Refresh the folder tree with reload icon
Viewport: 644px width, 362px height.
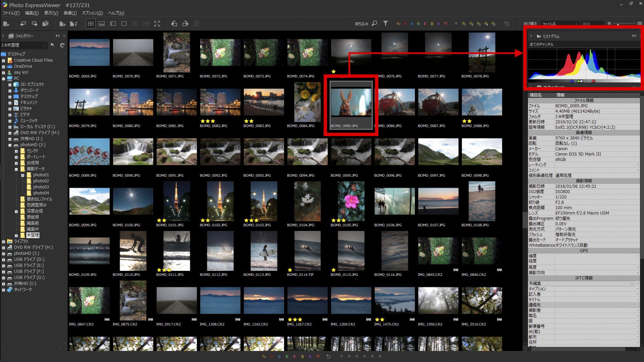(x=62, y=45)
